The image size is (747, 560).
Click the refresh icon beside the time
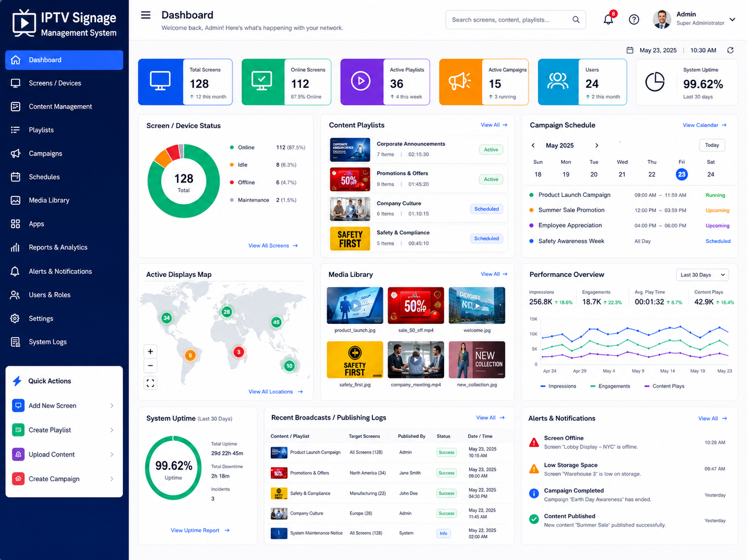click(730, 50)
